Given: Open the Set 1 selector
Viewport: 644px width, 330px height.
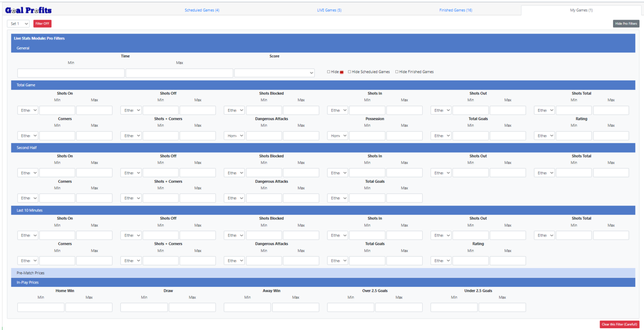Looking at the screenshot, I should 18,23.
